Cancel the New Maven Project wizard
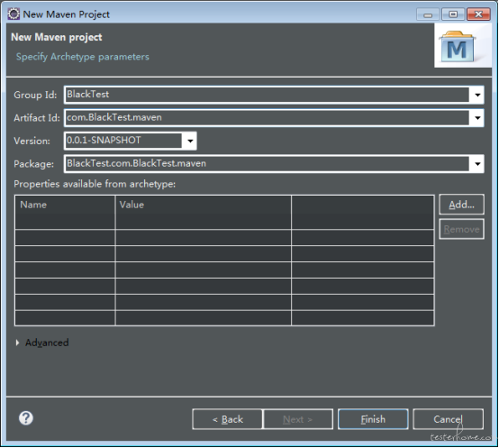This screenshot has width=499, height=448. point(448,419)
